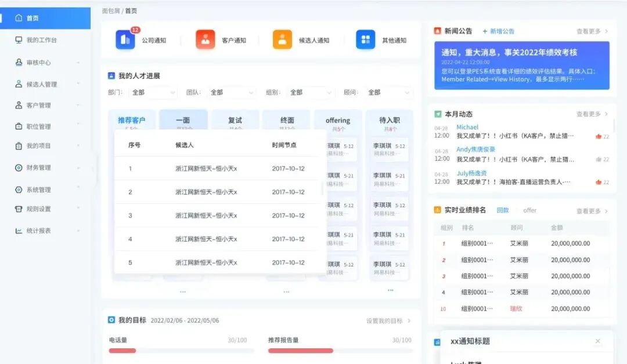Click the 我的项目 clipboard icon
This screenshot has width=627, height=364.
click(x=19, y=146)
